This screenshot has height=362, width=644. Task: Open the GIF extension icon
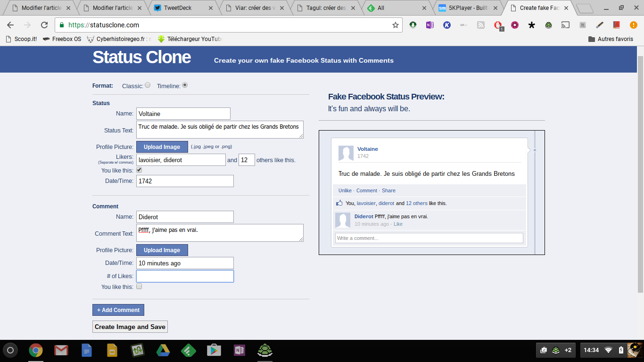(x=463, y=25)
